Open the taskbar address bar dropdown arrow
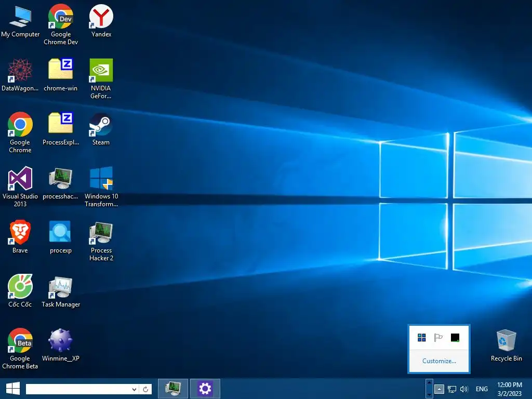Viewport: 532px width, 399px height. point(135,389)
